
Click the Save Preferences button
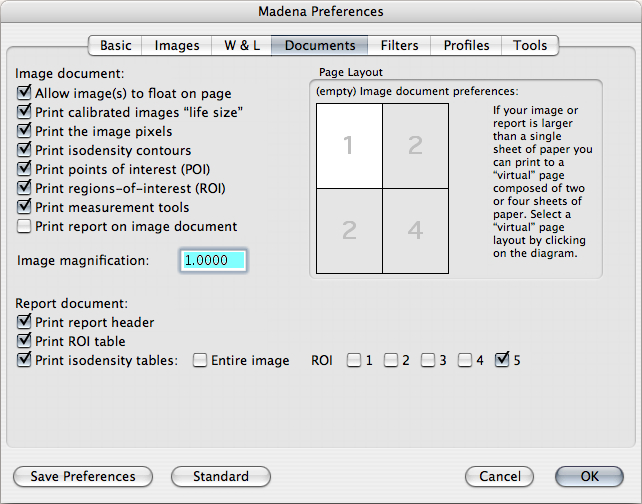(x=83, y=477)
